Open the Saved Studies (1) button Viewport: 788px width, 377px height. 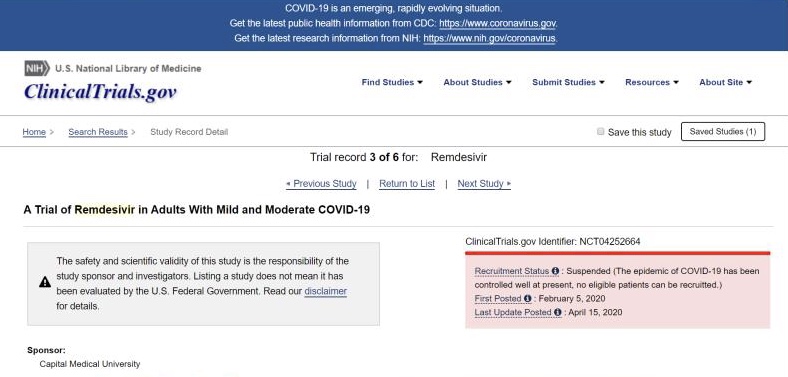(x=723, y=132)
